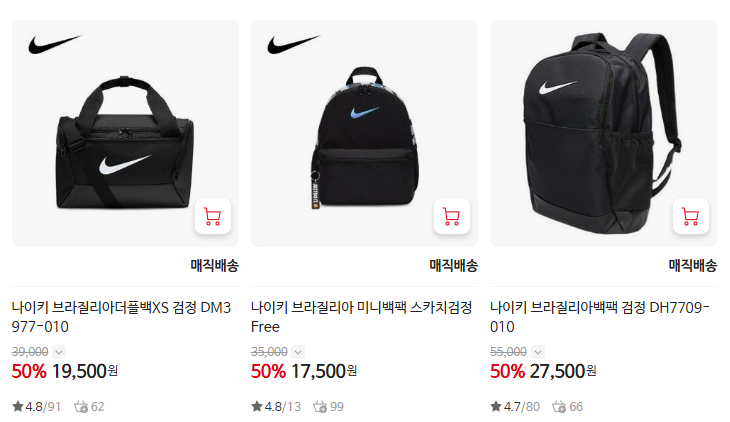Open the 미니백팩 스카치검정 Free product title
730x422 pixels.
coord(362,317)
